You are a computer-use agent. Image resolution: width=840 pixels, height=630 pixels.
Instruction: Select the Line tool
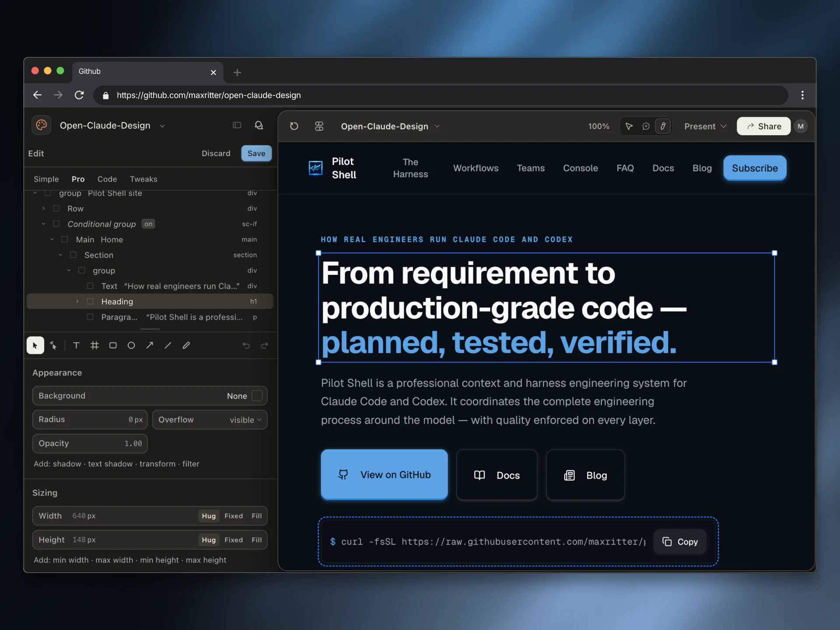pyautogui.click(x=168, y=345)
